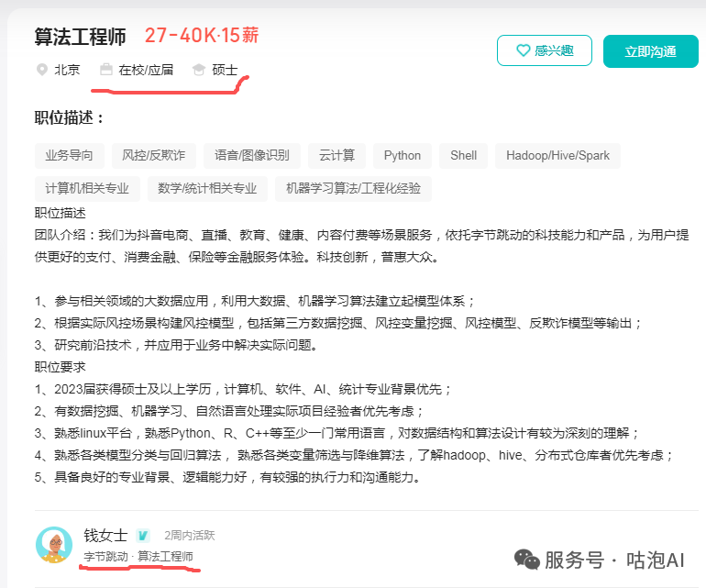The image size is (706, 588).
Task: Click the heart icon in 感兴趣
Action: (524, 50)
